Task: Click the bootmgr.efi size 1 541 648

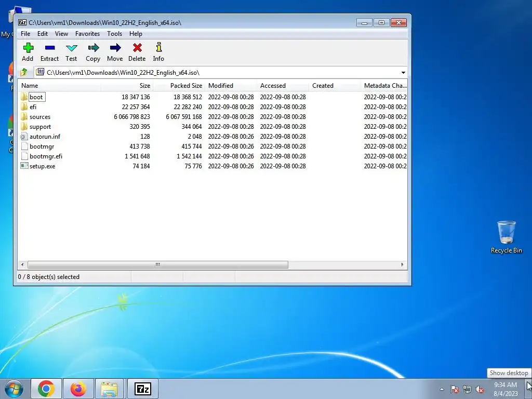Action: pyautogui.click(x=137, y=156)
